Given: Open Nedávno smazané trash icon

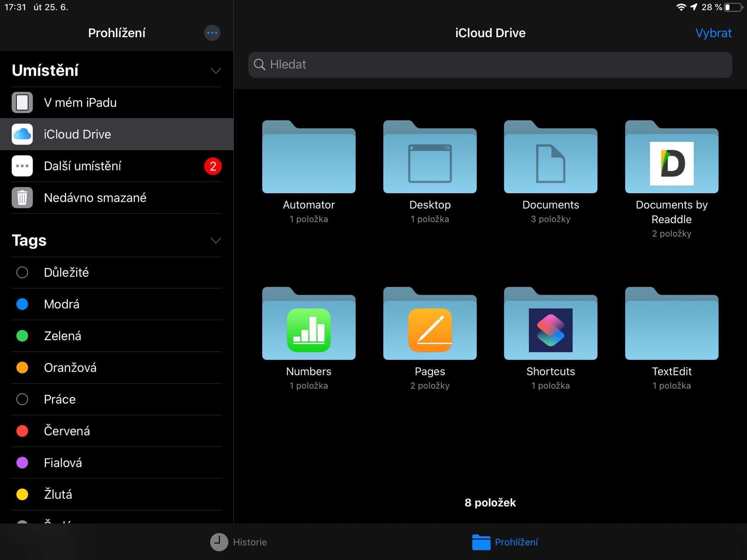Looking at the screenshot, I should [22, 198].
